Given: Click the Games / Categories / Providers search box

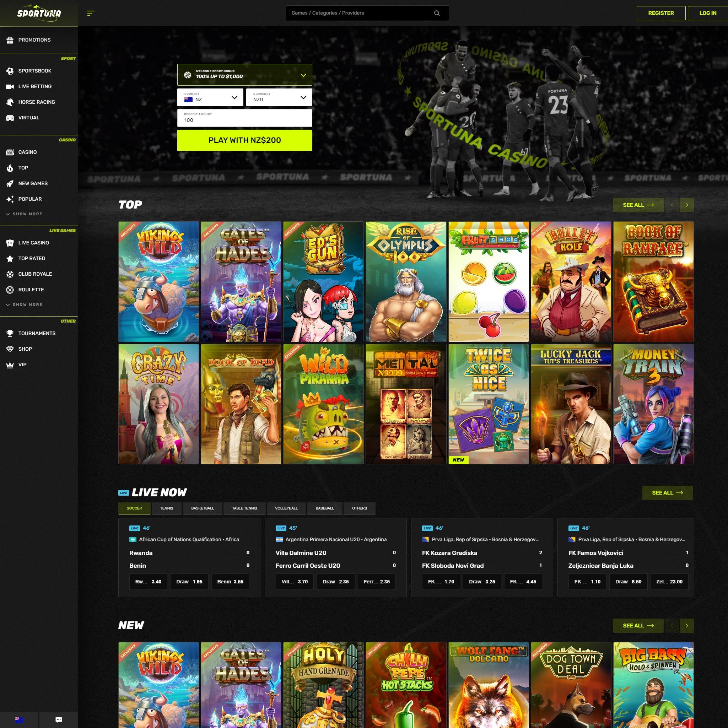Looking at the screenshot, I should click(367, 13).
